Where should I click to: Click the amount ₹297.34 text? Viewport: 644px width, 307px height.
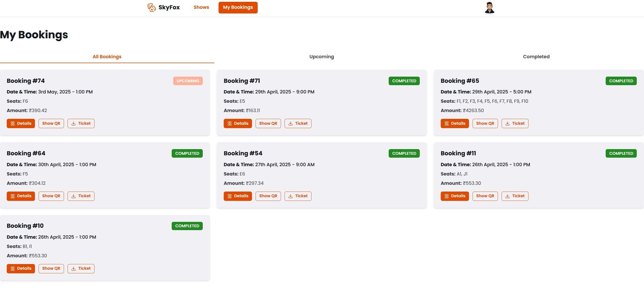click(x=255, y=183)
